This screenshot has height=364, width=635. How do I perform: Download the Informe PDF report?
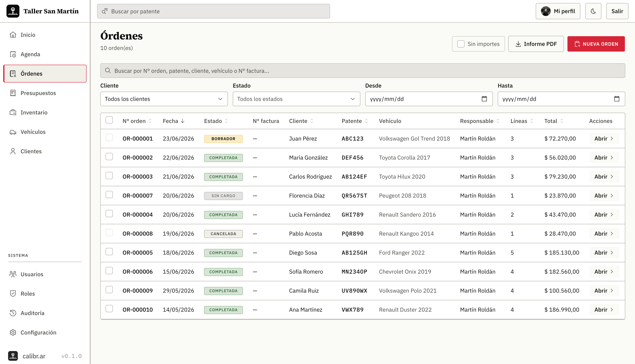pyautogui.click(x=536, y=44)
